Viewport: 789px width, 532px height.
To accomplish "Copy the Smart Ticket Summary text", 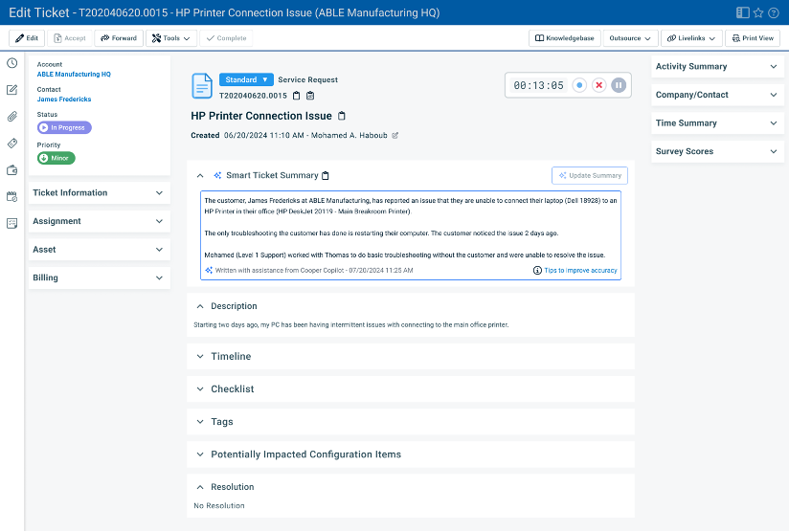I will click(326, 176).
